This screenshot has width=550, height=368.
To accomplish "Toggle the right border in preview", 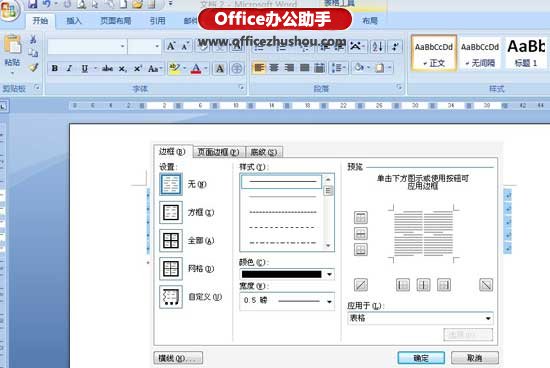I will (444, 285).
